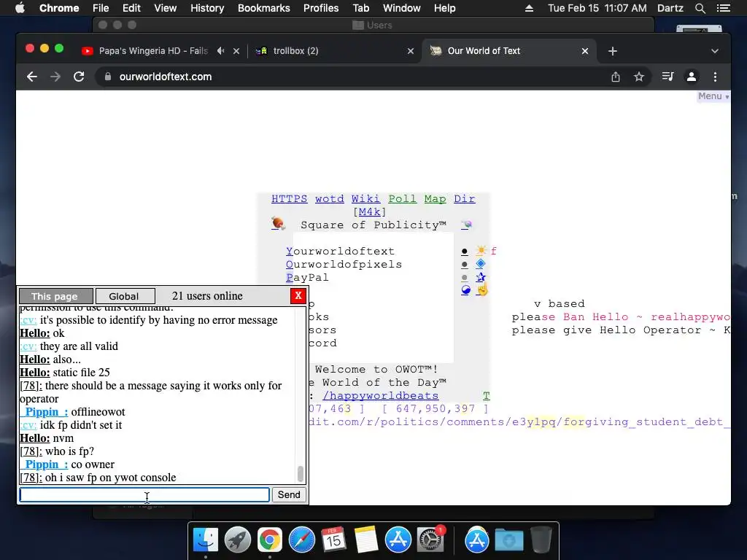Open the wotd link

329,198
